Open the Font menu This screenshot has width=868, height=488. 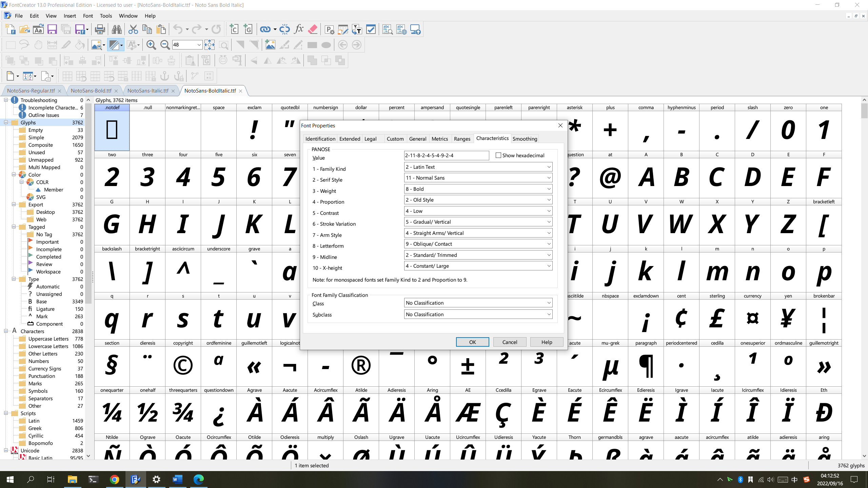pyautogui.click(x=88, y=16)
